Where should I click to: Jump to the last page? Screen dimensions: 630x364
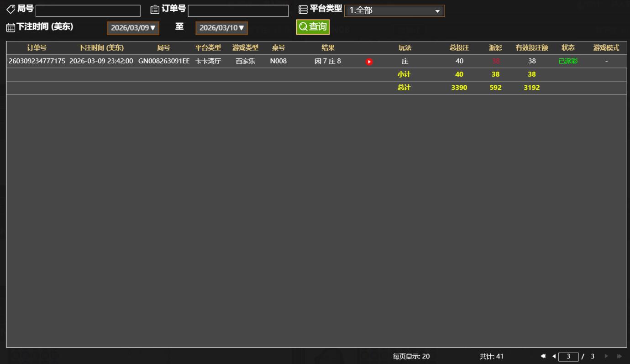[x=619, y=356]
